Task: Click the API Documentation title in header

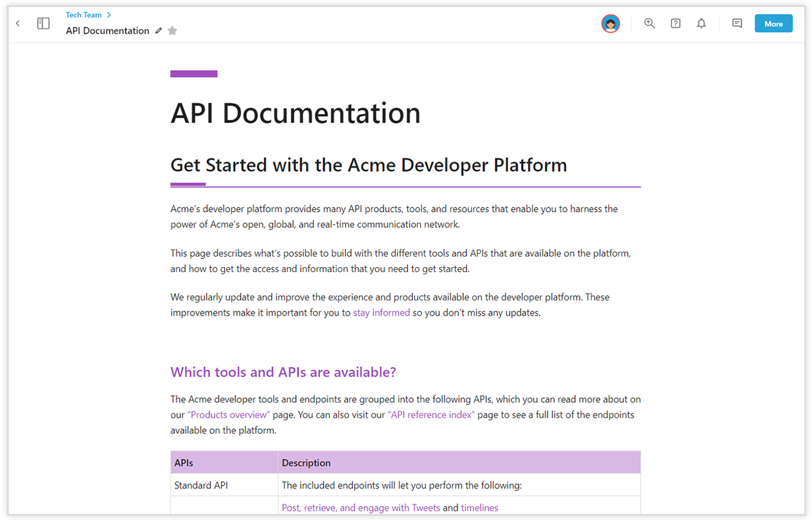Action: pos(108,31)
